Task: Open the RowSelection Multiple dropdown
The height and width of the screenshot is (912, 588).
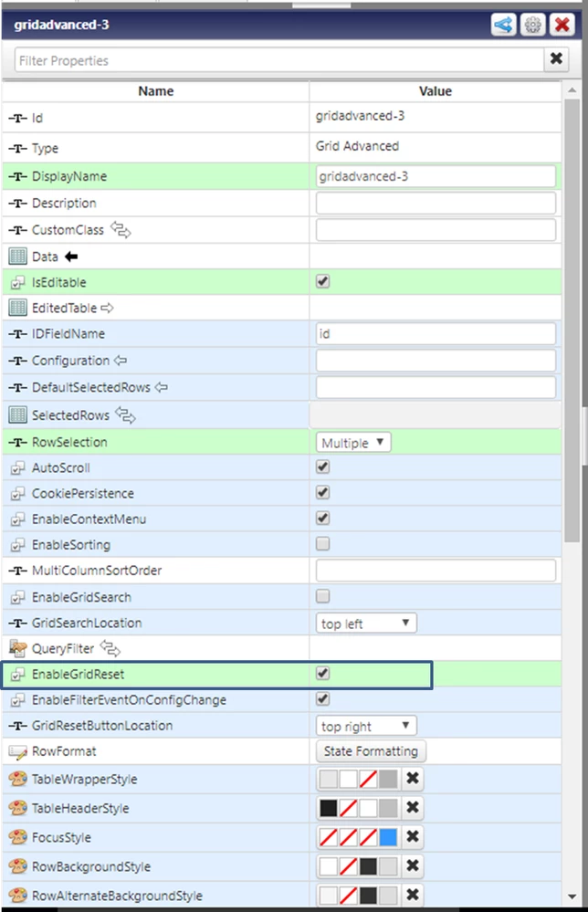Action: point(353,443)
